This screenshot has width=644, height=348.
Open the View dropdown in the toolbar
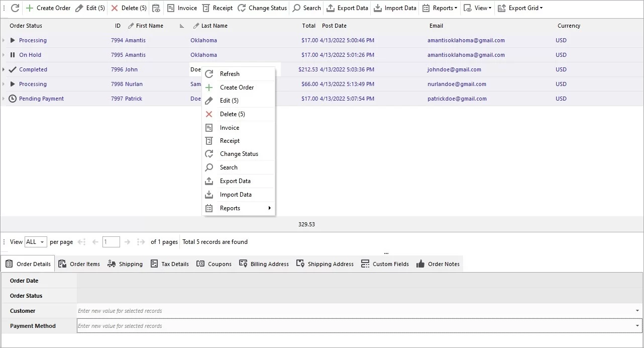point(477,8)
